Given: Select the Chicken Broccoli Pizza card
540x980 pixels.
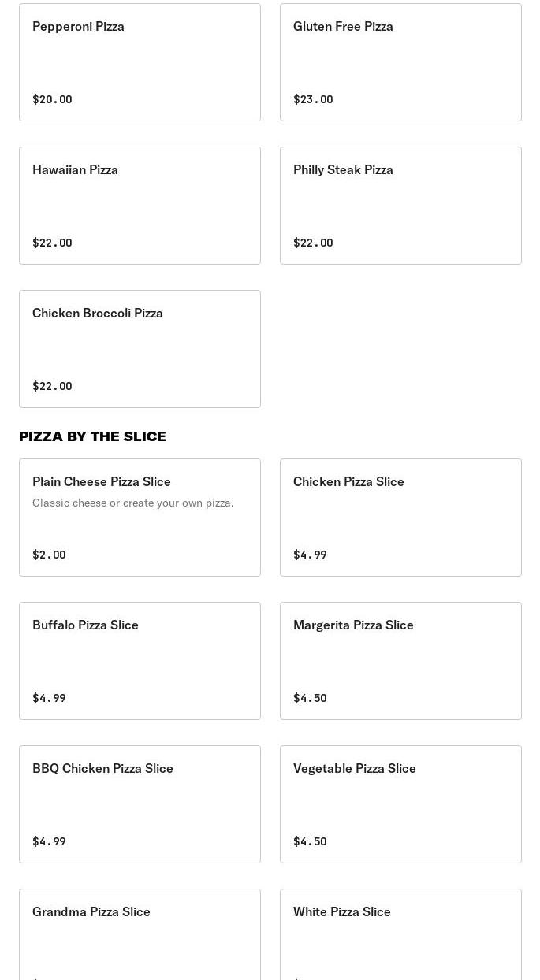Looking at the screenshot, I should (x=140, y=349).
